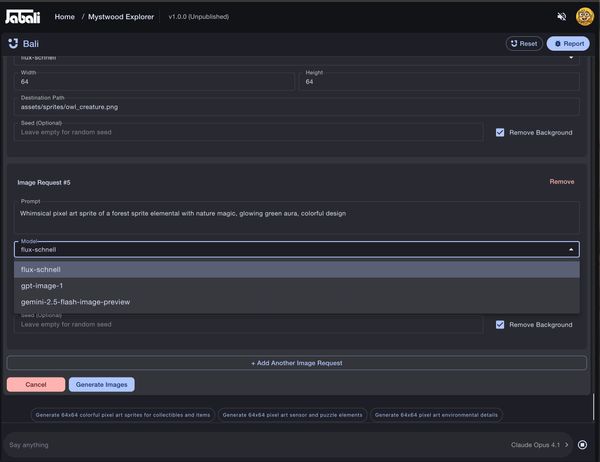This screenshot has height=462, width=600.
Task: Remove Image Request #5
Action: click(x=561, y=182)
